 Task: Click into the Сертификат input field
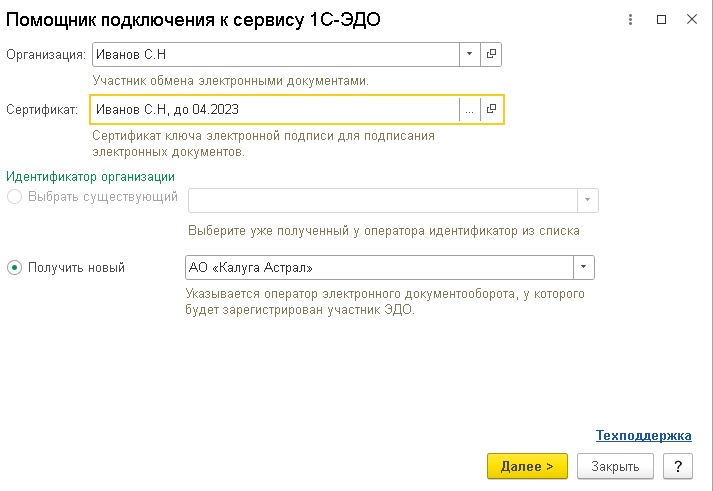pyautogui.click(x=276, y=109)
